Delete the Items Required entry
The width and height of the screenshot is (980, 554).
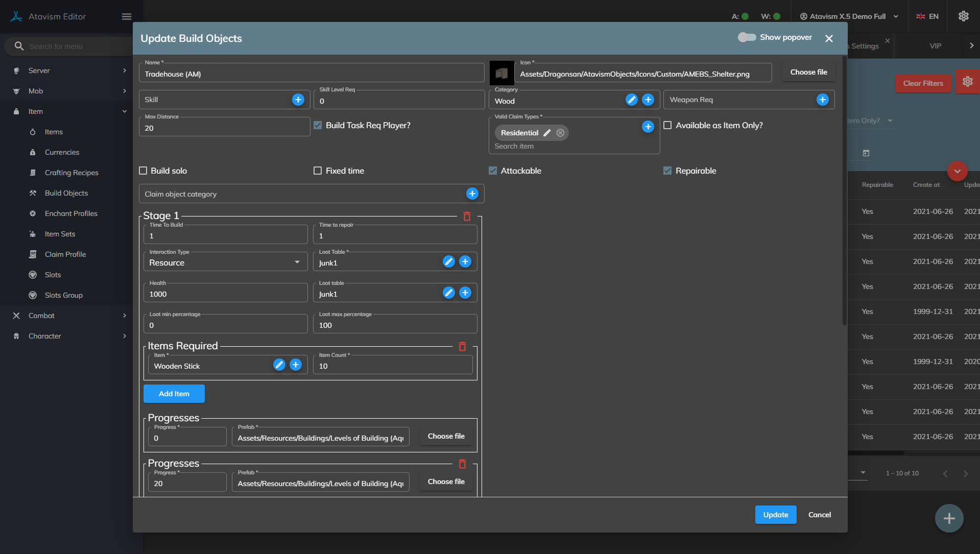462,347
